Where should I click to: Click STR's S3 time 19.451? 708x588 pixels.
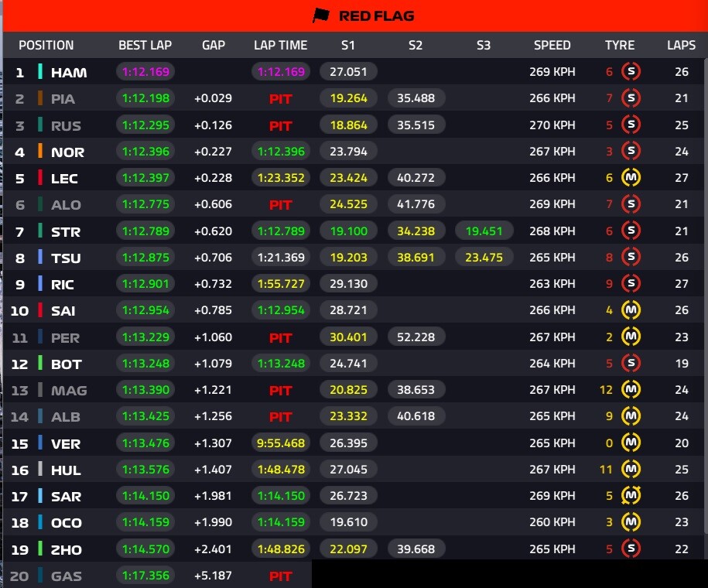pyautogui.click(x=484, y=231)
